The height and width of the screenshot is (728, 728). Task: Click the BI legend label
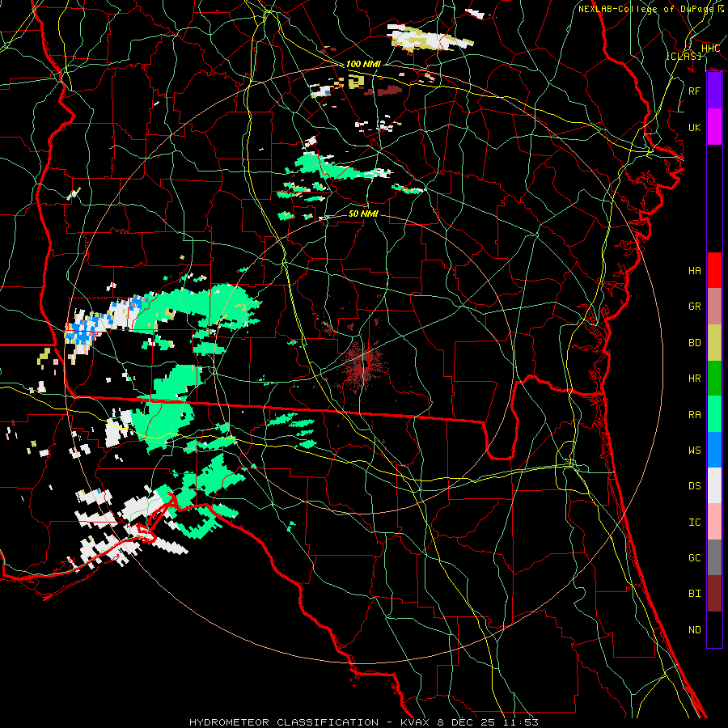coord(695,594)
